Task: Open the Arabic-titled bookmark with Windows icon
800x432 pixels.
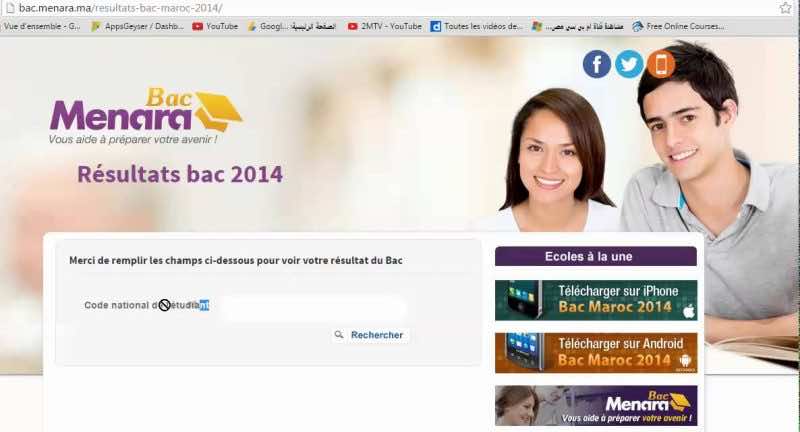Action: [x=577, y=27]
